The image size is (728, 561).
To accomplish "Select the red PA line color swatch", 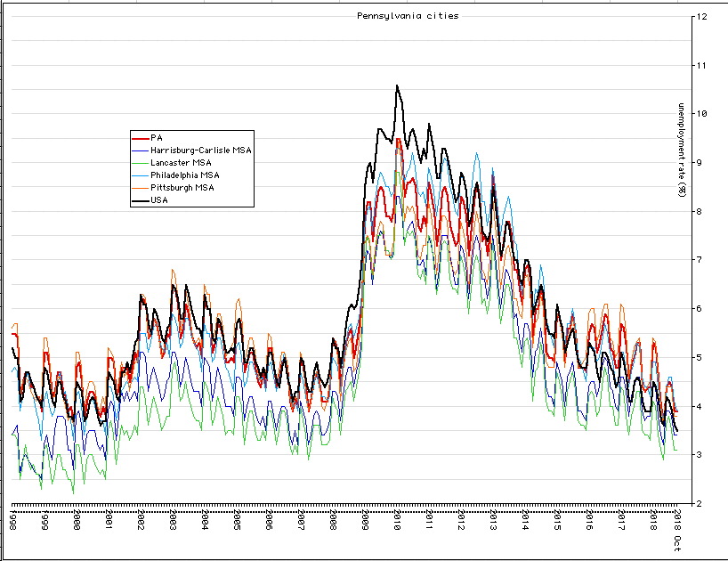I will point(141,138).
